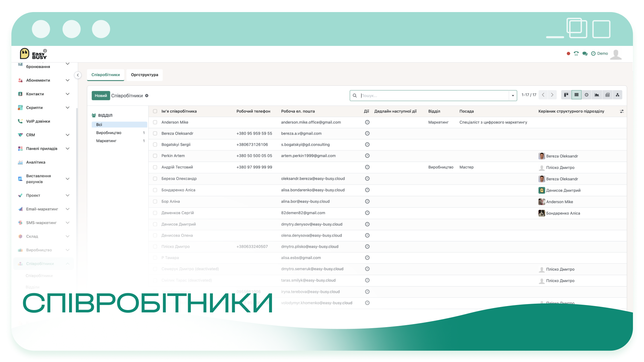
Task: Open the graph chart view
Action: pyautogui.click(x=597, y=95)
